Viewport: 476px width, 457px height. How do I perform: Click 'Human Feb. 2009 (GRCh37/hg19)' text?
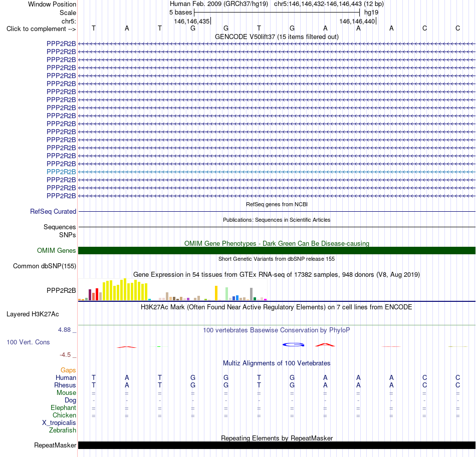[219, 4]
